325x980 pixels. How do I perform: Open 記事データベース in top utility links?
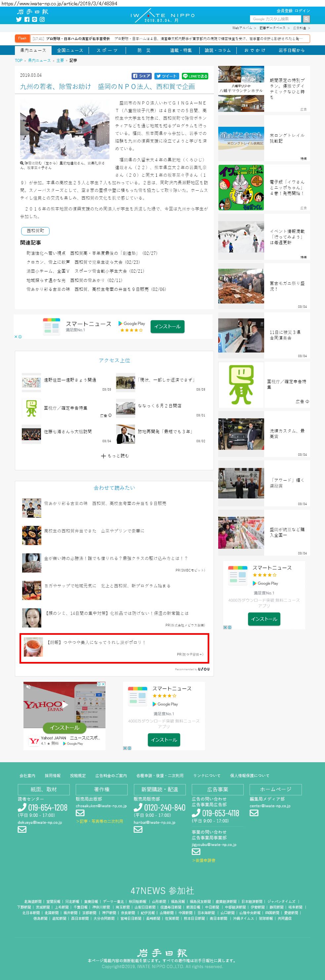coord(272,28)
